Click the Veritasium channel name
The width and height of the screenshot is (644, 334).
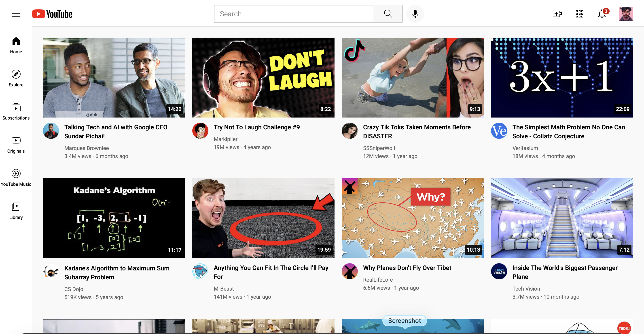pyautogui.click(x=525, y=148)
